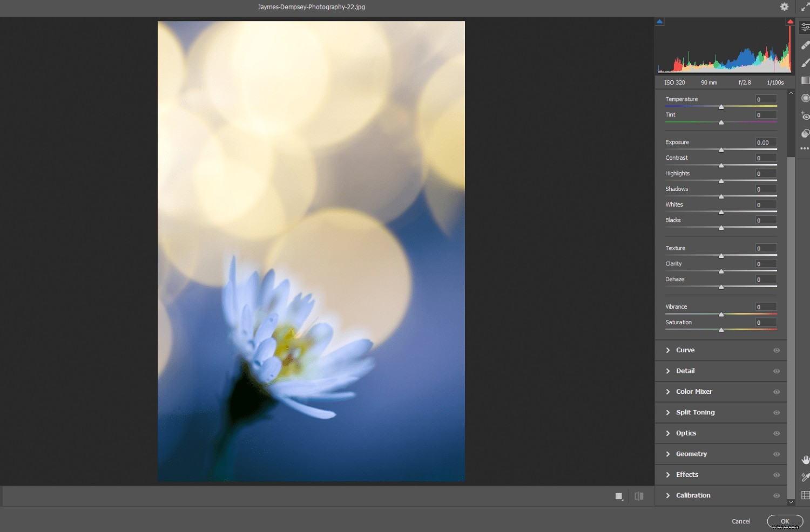Click the Exposure slider handle
810x532 pixels.
[x=720, y=149]
